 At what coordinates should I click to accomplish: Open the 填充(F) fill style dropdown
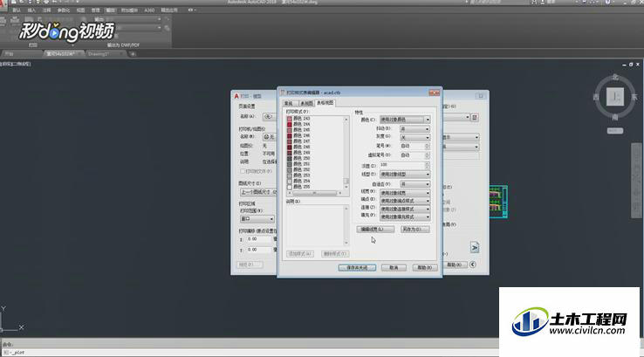click(x=405, y=216)
